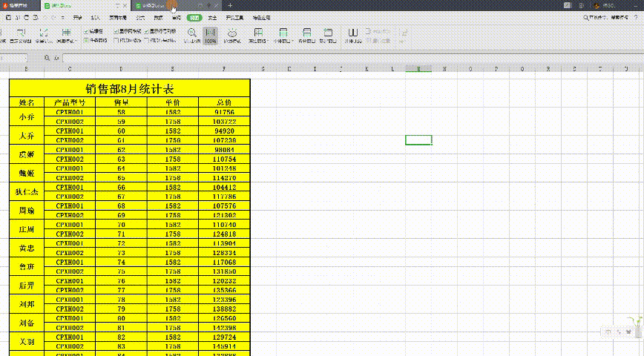Open the Page Layout ribbon tab
Screen dimensions: 644x356
pyautogui.click(x=118, y=18)
